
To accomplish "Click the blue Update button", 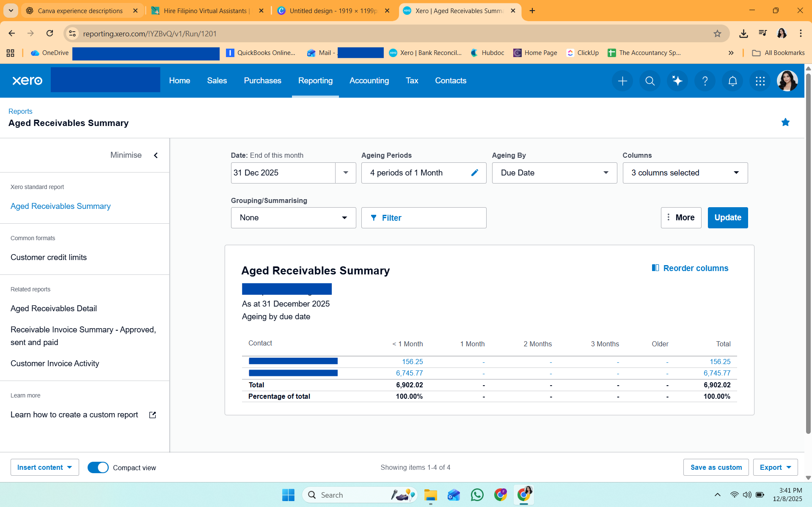I will click(727, 218).
